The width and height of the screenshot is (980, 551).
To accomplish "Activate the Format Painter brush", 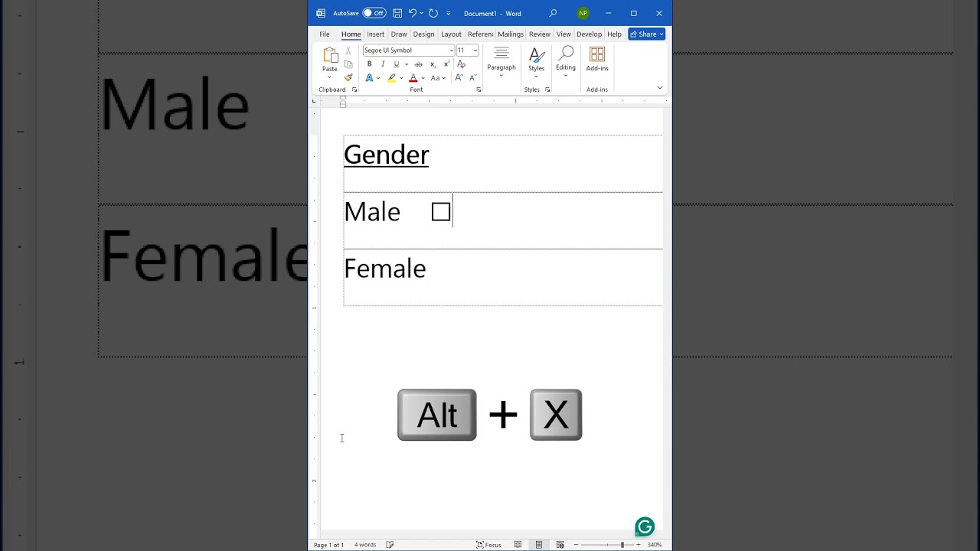I will point(348,77).
